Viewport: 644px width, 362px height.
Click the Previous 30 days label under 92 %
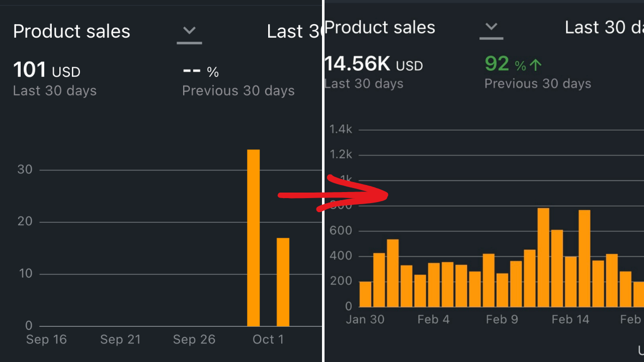click(537, 83)
